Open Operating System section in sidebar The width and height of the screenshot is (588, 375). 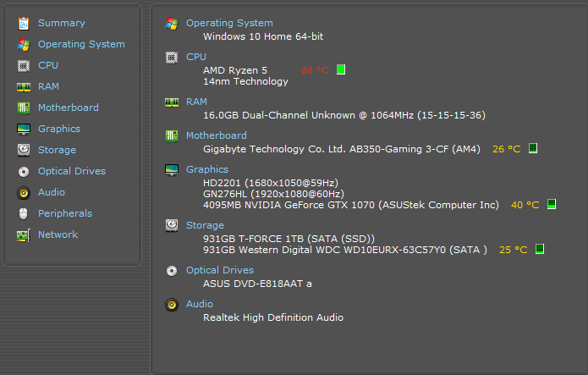coord(81,44)
